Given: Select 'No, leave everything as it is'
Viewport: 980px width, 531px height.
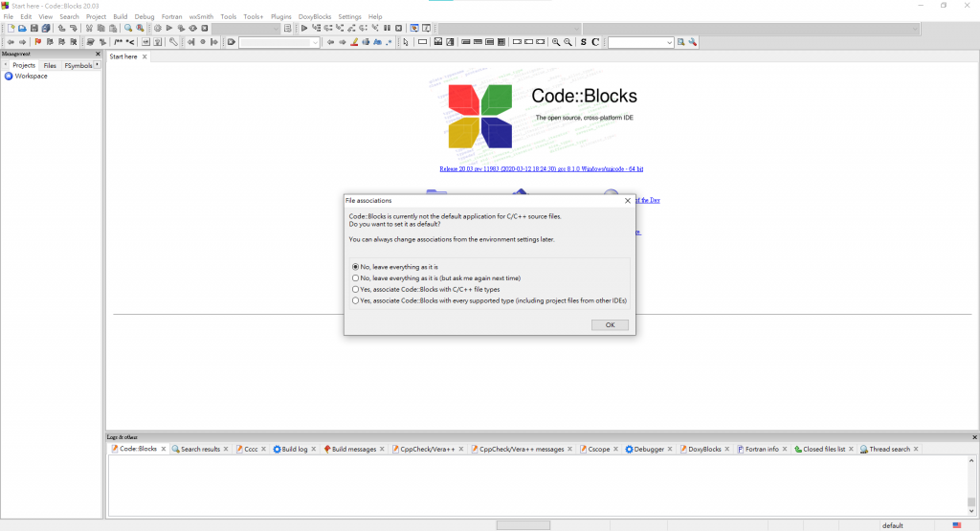Looking at the screenshot, I should pyautogui.click(x=393, y=267).
